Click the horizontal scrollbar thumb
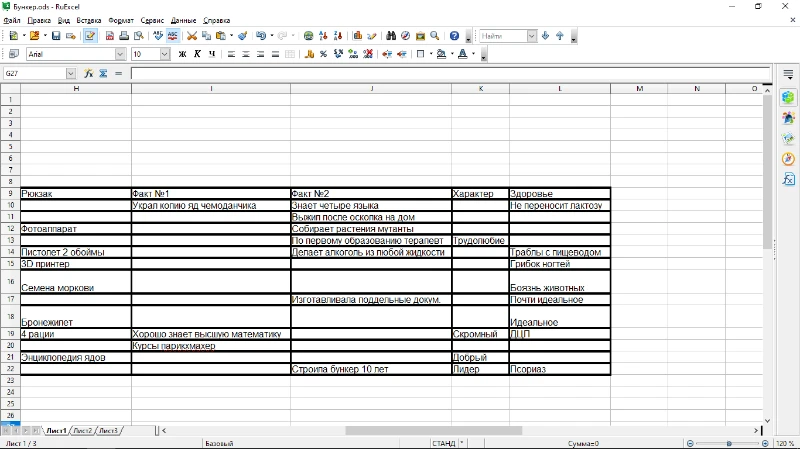This screenshot has height=449, width=800. [434, 431]
